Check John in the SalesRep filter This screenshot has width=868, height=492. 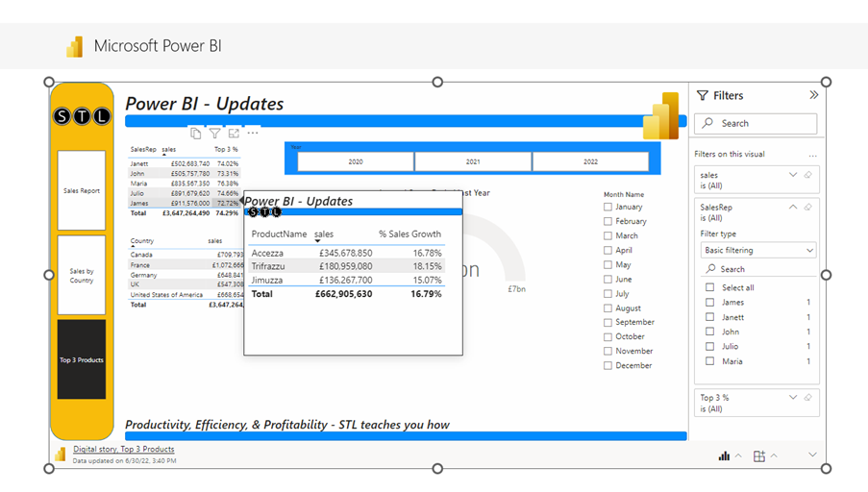click(x=709, y=332)
